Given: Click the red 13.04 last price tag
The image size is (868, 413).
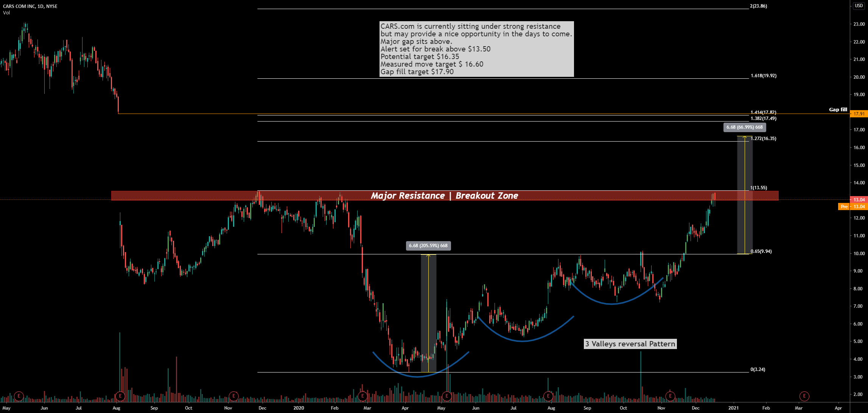Looking at the screenshot, I should (x=860, y=200).
